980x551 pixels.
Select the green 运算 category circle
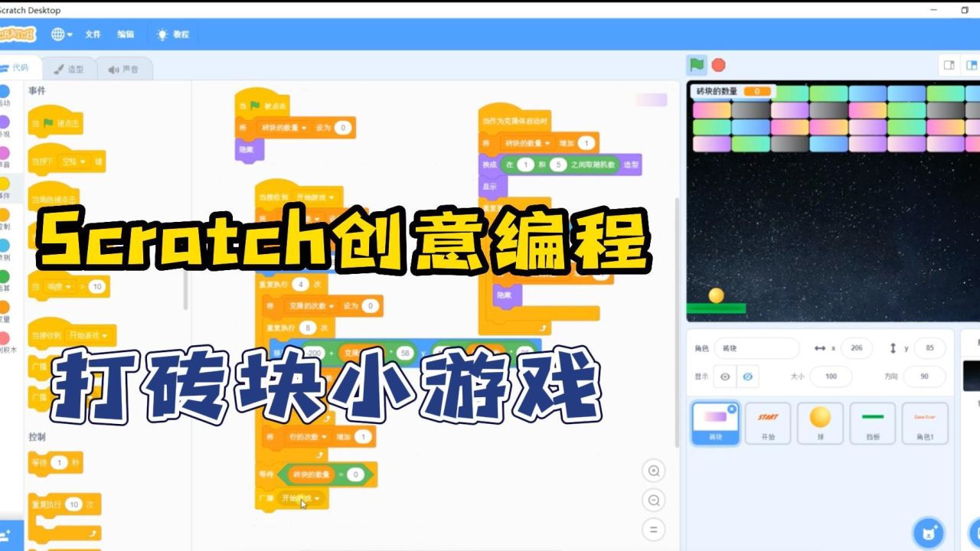[5, 275]
